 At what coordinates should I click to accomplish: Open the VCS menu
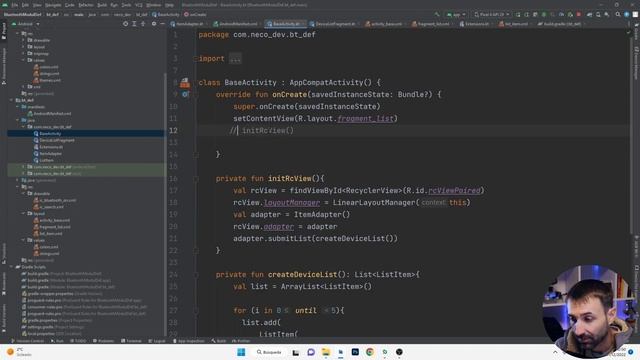(139, 5)
